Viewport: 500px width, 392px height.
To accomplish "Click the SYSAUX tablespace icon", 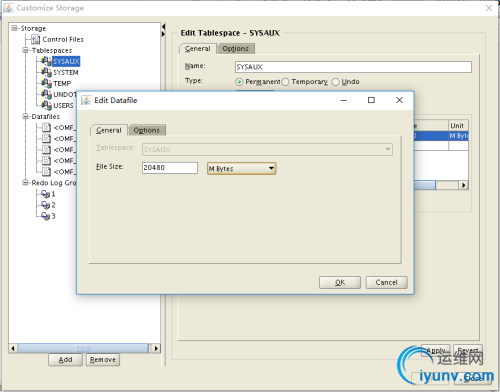I will 46,61.
